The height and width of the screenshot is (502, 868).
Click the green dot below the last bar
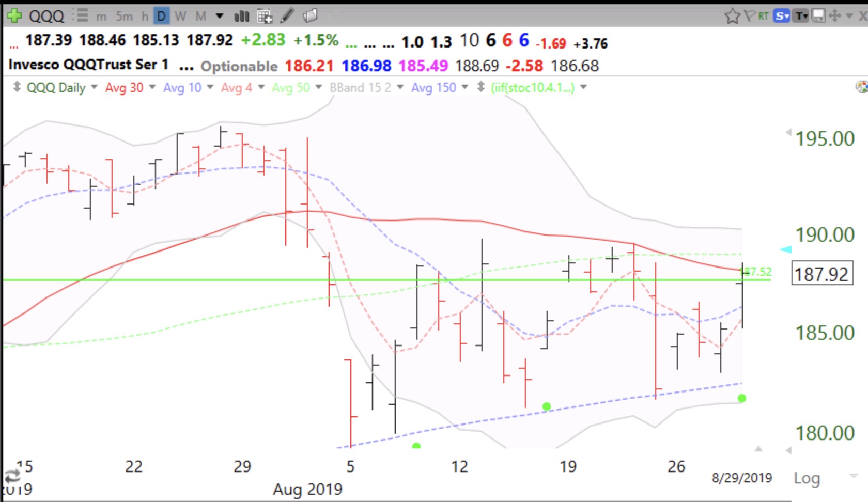742,398
